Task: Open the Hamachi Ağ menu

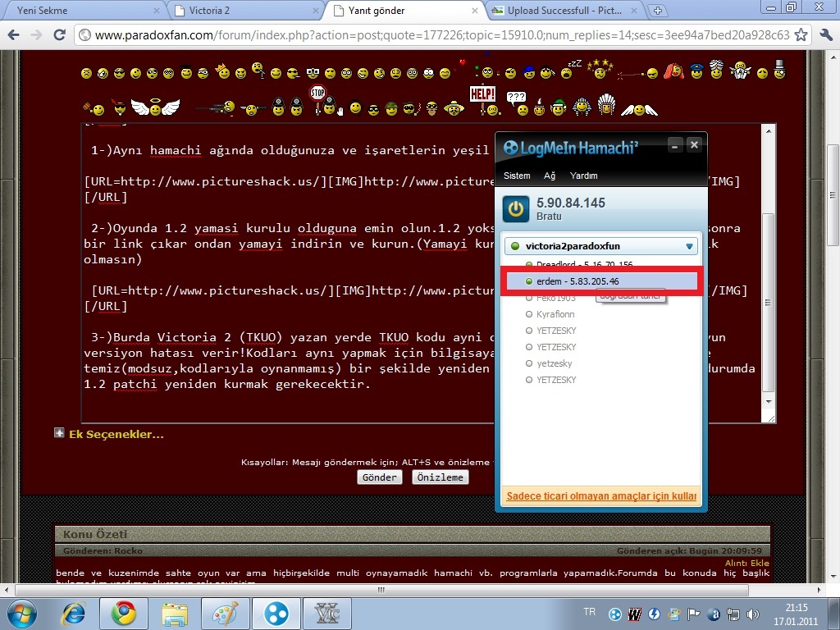Action: coord(550,176)
